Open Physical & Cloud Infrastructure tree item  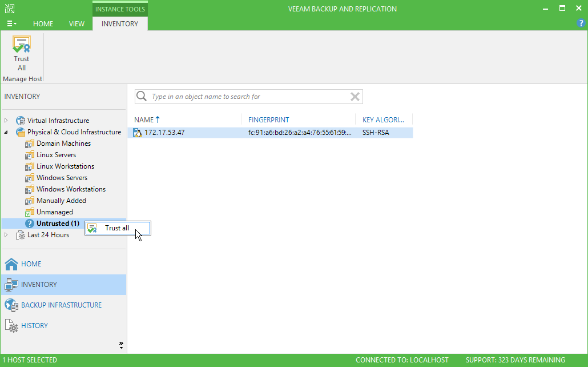74,132
